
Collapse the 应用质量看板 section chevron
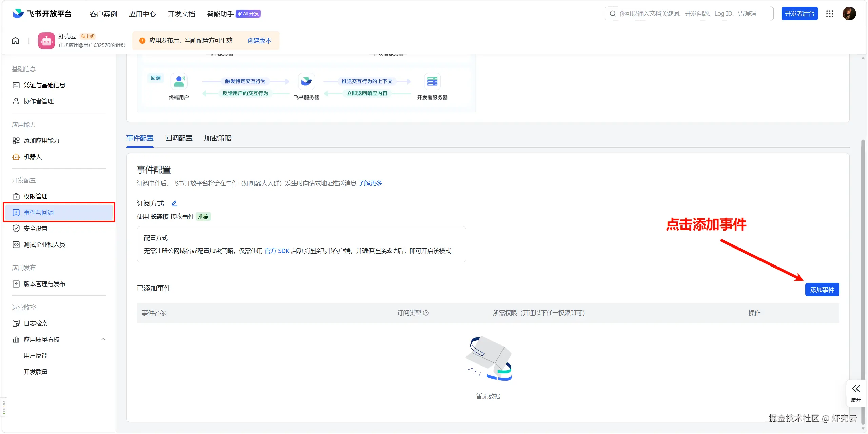tap(103, 339)
